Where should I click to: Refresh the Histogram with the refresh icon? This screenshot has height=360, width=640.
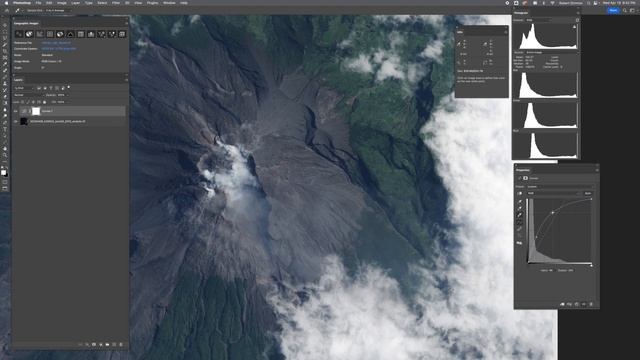coord(577,20)
